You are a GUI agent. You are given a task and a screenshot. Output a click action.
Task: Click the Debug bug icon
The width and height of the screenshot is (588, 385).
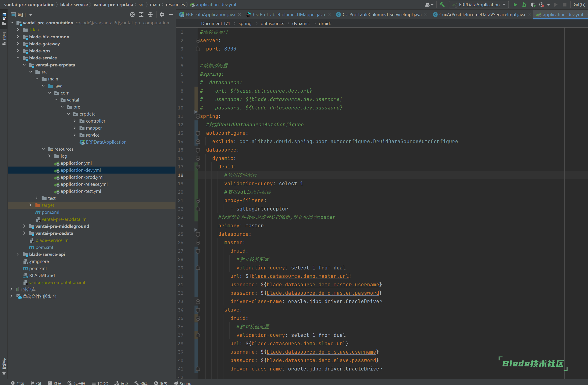click(524, 5)
